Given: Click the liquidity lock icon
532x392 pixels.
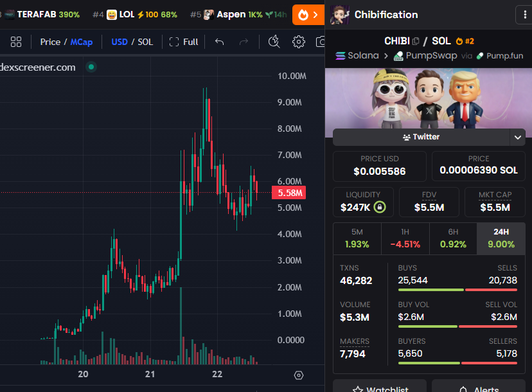Looking at the screenshot, I should tap(380, 207).
